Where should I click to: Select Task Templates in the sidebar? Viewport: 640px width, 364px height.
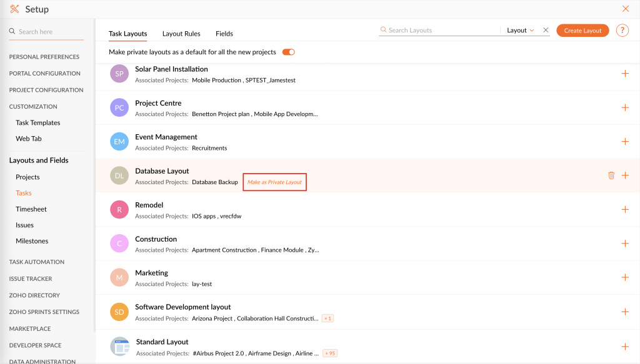pyautogui.click(x=38, y=123)
